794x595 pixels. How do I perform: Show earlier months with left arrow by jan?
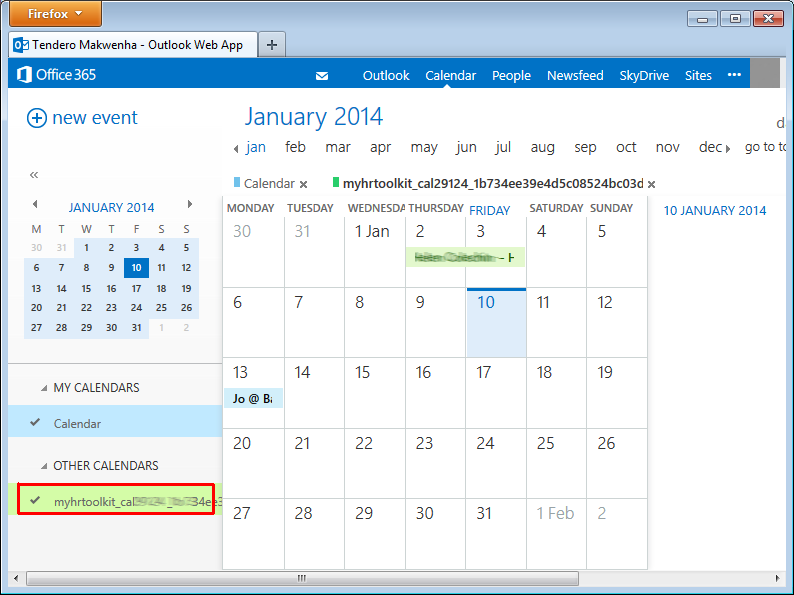pyautogui.click(x=236, y=149)
